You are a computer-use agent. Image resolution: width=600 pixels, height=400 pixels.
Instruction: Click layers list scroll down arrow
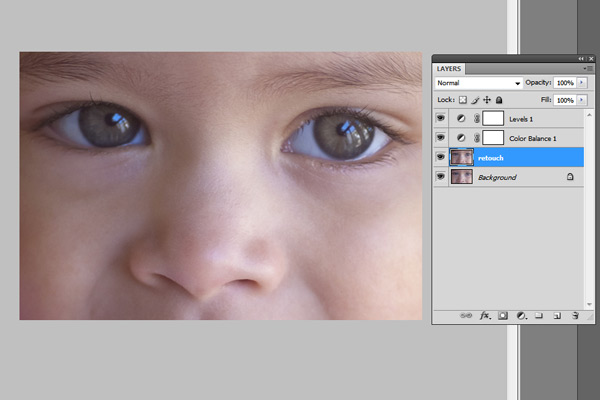589,304
